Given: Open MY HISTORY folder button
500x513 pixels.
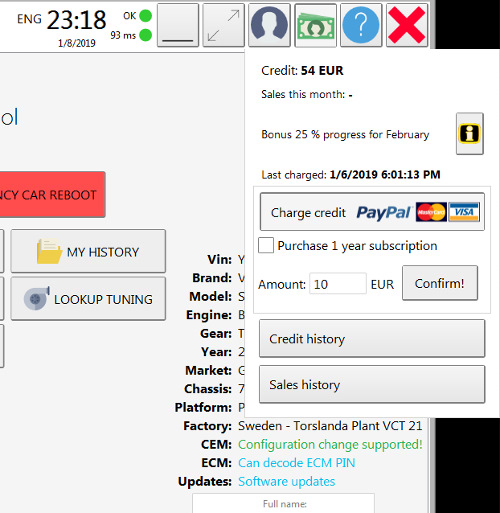Looking at the screenshot, I should (x=88, y=251).
